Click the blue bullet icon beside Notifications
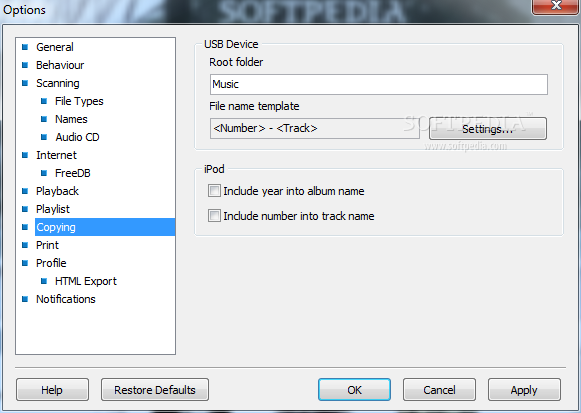 click(25, 299)
